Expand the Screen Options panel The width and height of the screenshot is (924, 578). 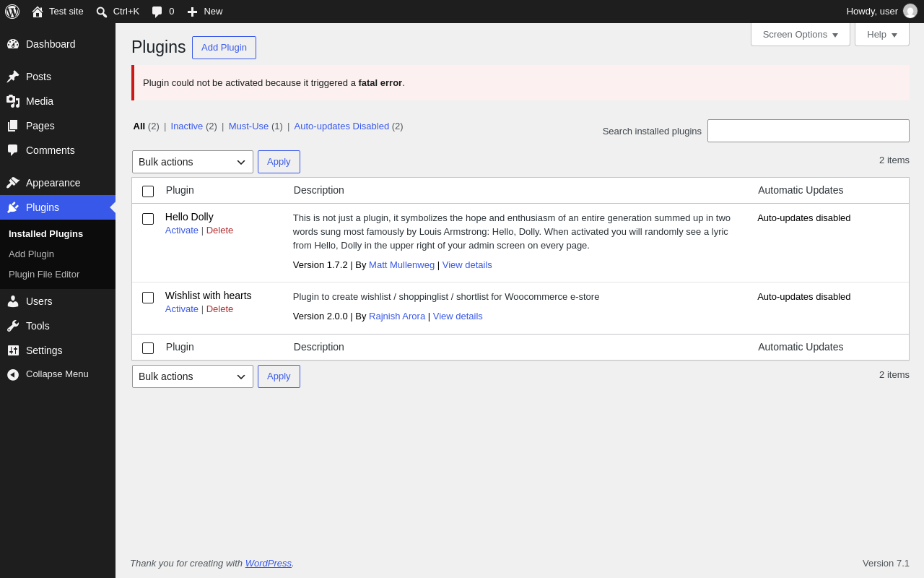tap(801, 34)
